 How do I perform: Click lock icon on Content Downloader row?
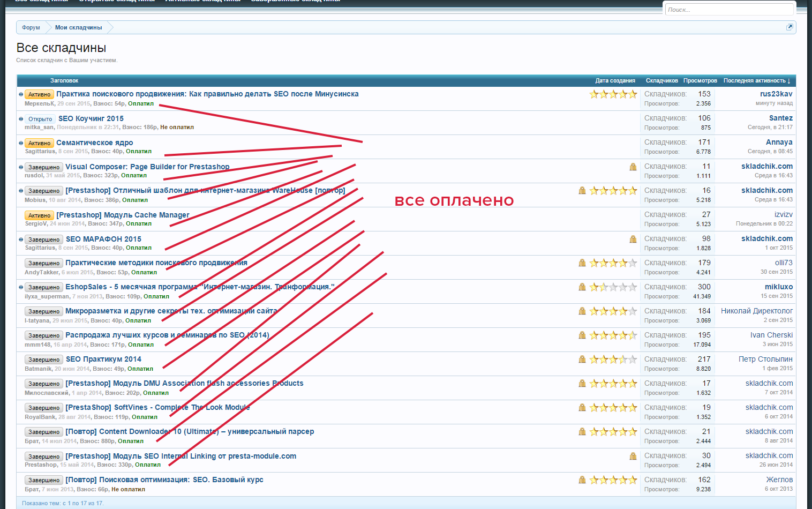[x=582, y=431]
